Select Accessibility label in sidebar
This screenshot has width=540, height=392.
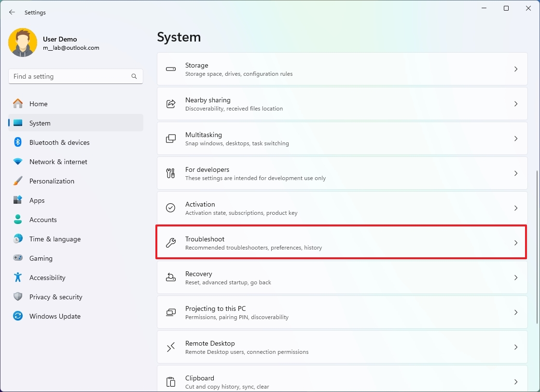click(47, 278)
